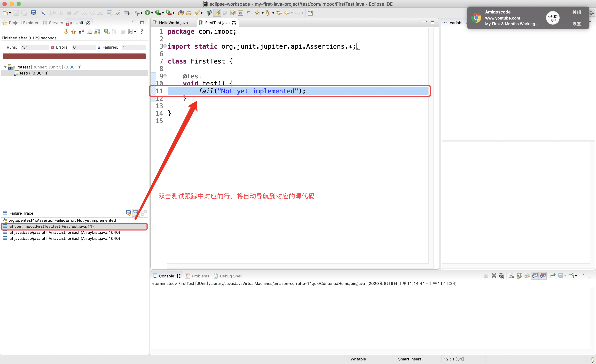596x364 pixels.
Task: Collapse the test method fold marker
Action: (165, 76)
